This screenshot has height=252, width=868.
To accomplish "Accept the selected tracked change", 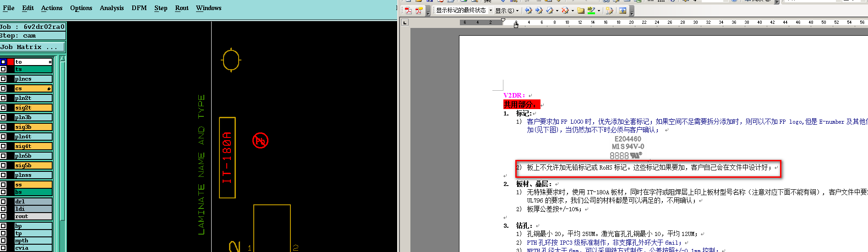I will (549, 10).
